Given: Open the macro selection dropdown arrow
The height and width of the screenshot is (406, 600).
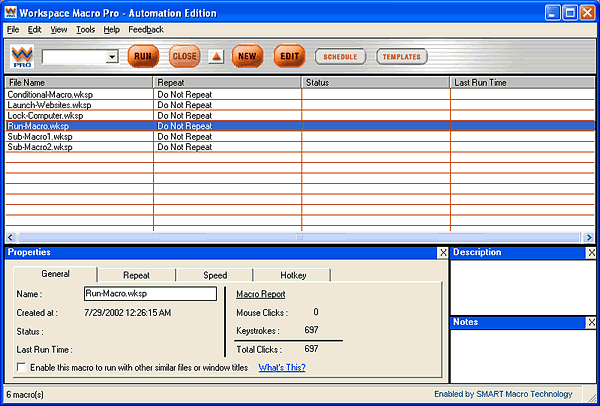Looking at the screenshot, I should point(112,57).
